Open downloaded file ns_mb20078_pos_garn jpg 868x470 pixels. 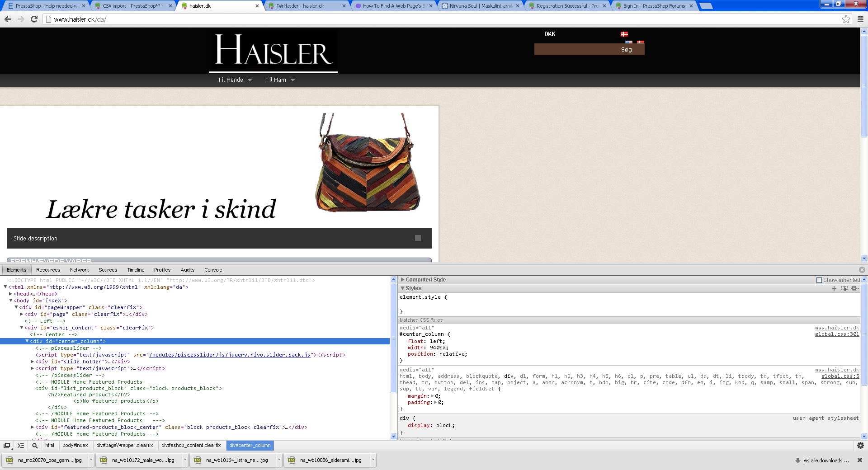click(45, 460)
